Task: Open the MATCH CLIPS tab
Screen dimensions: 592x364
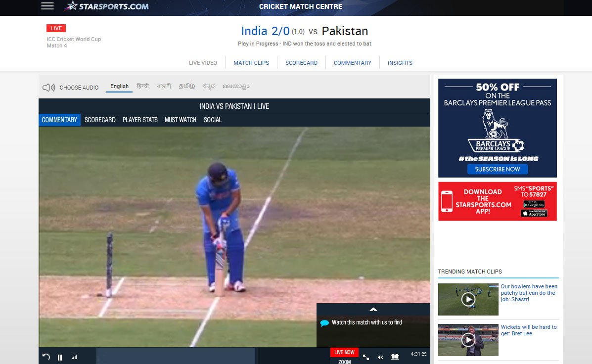Action: point(251,63)
